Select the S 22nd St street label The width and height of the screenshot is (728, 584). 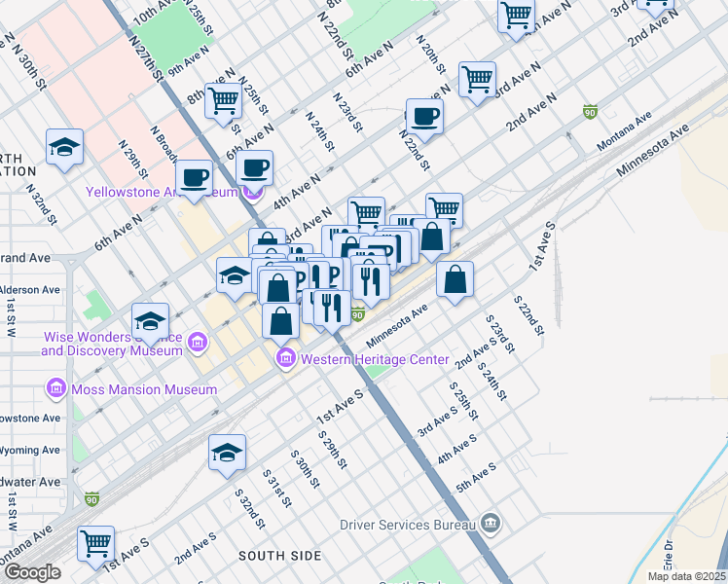(528, 315)
